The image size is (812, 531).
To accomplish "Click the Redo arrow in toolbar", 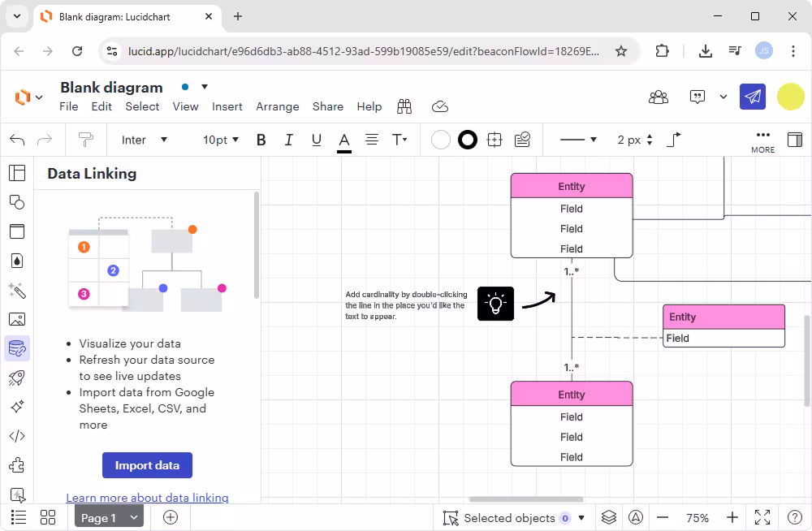I will click(x=45, y=140).
